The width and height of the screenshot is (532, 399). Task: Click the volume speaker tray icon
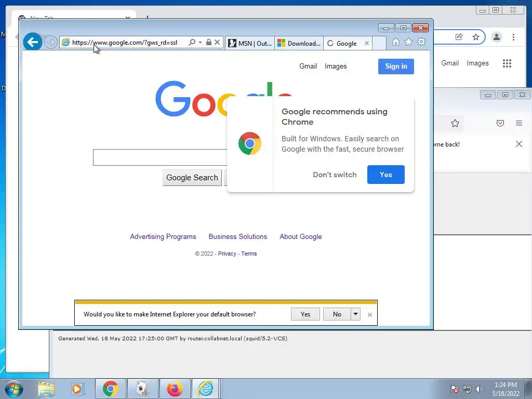coord(479,389)
